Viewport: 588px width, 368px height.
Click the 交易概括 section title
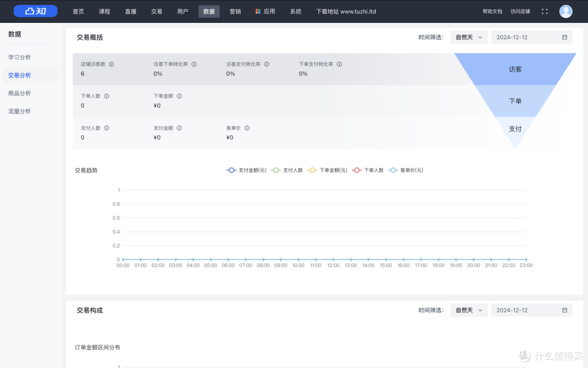tap(90, 37)
